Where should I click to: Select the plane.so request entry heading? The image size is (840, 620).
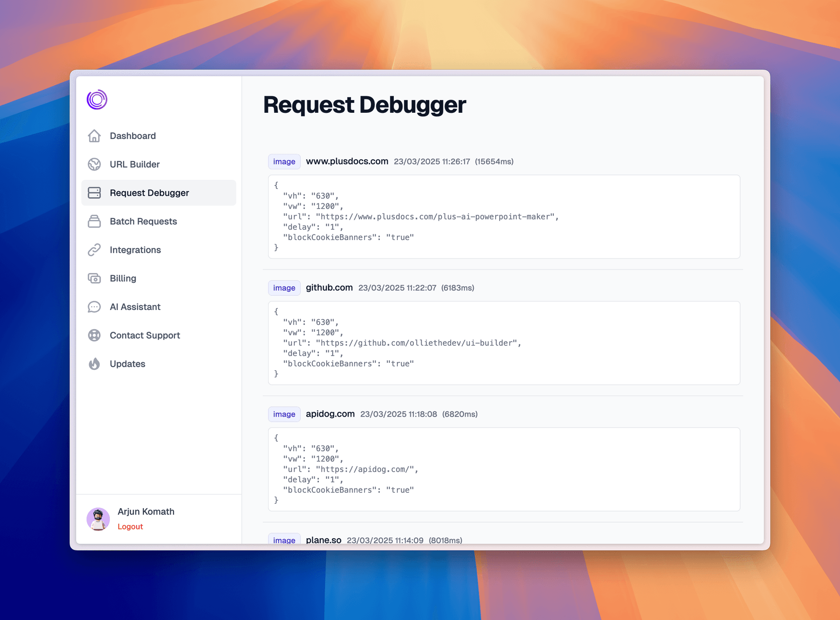tap(323, 540)
